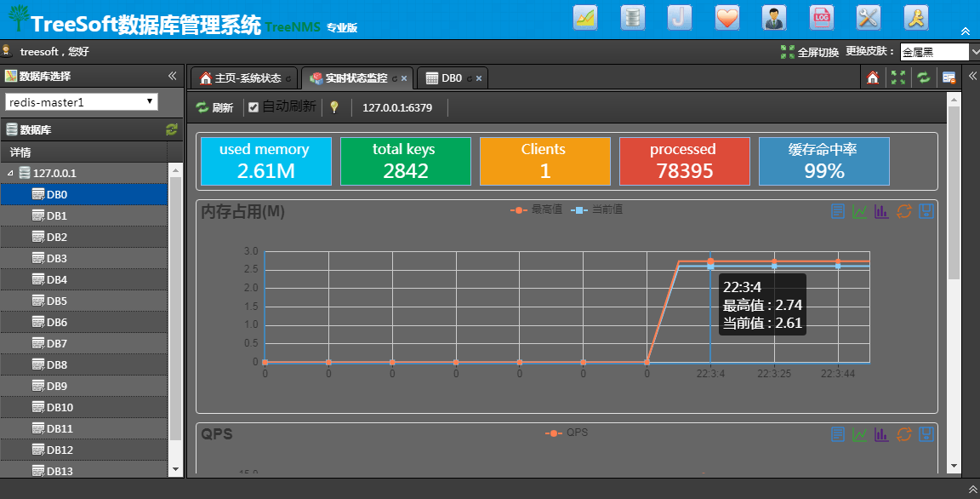
Task: Click the 刷新 refresh button
Action: (214, 107)
